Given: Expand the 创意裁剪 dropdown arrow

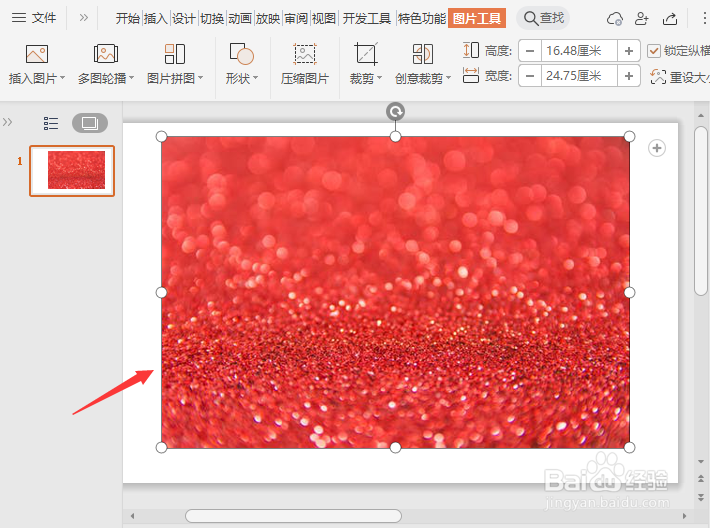Looking at the screenshot, I should tap(449, 78).
